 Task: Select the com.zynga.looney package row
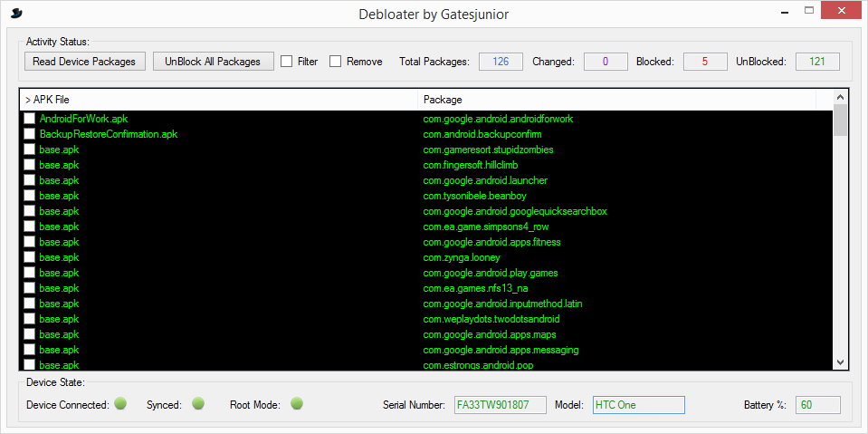pyautogui.click(x=462, y=257)
